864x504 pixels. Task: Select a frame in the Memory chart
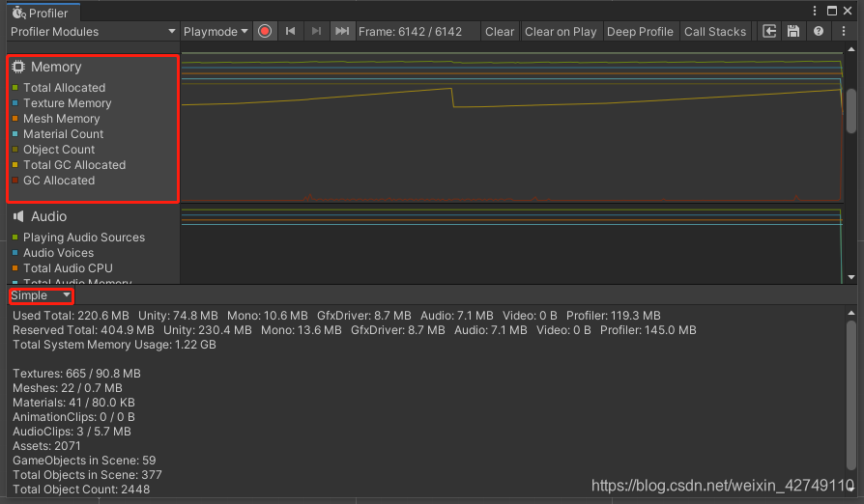(x=511, y=127)
